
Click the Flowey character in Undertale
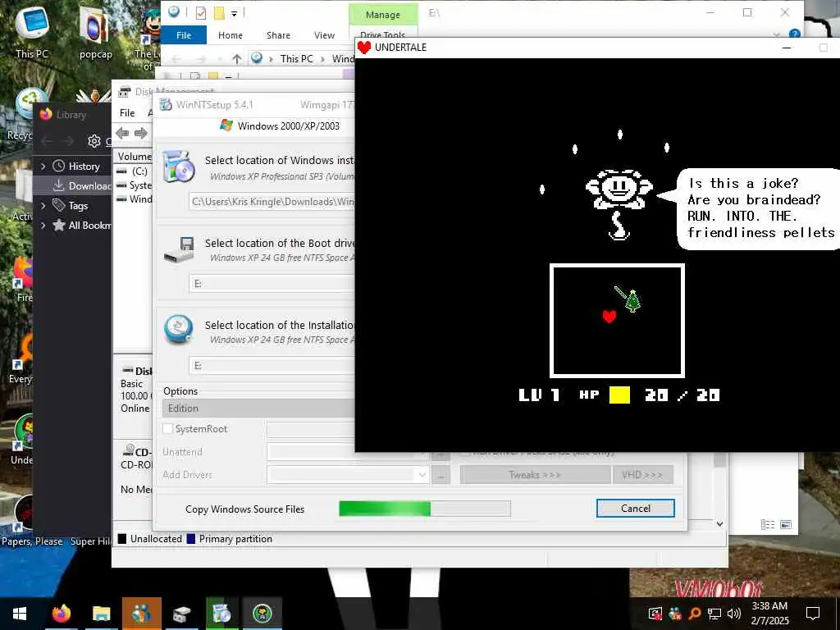tap(619, 204)
